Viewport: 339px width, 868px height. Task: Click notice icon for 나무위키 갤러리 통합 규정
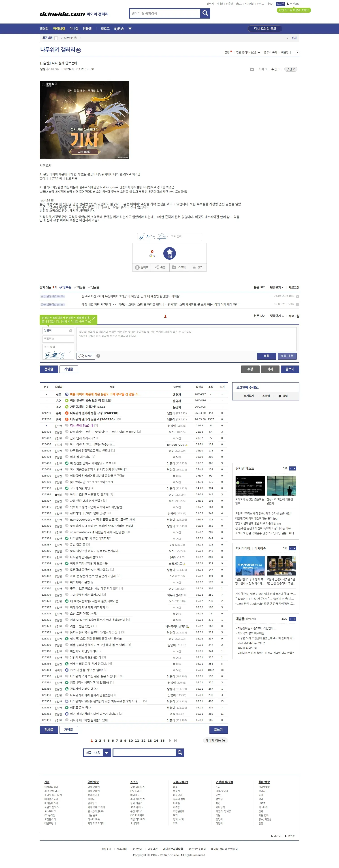click(x=67, y=413)
